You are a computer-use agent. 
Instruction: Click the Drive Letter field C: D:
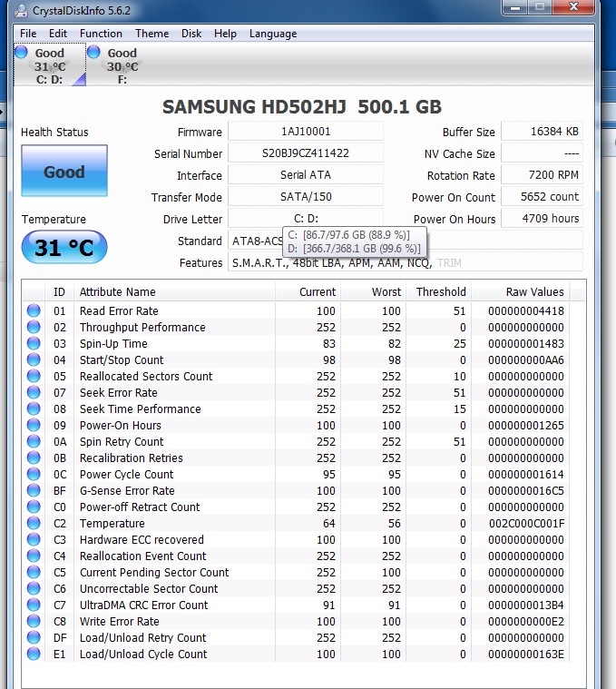coord(306,219)
